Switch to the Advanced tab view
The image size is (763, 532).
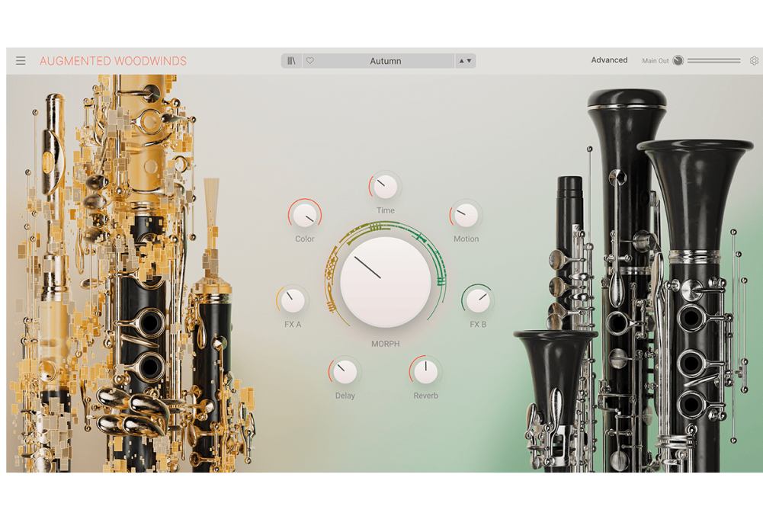click(x=609, y=59)
